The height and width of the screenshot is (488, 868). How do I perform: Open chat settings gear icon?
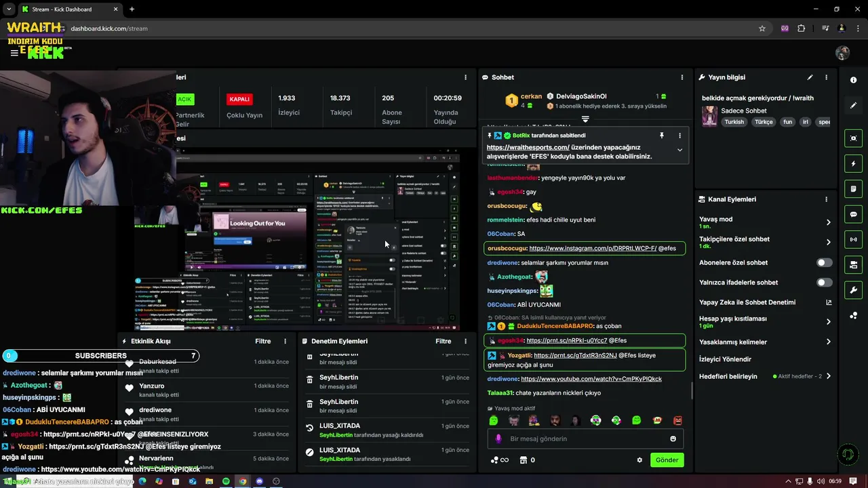pos(639,460)
